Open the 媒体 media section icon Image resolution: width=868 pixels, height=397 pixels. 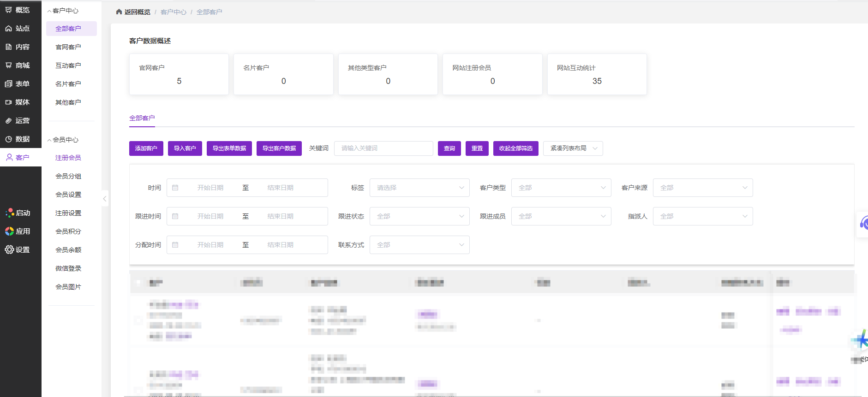pyautogui.click(x=8, y=102)
